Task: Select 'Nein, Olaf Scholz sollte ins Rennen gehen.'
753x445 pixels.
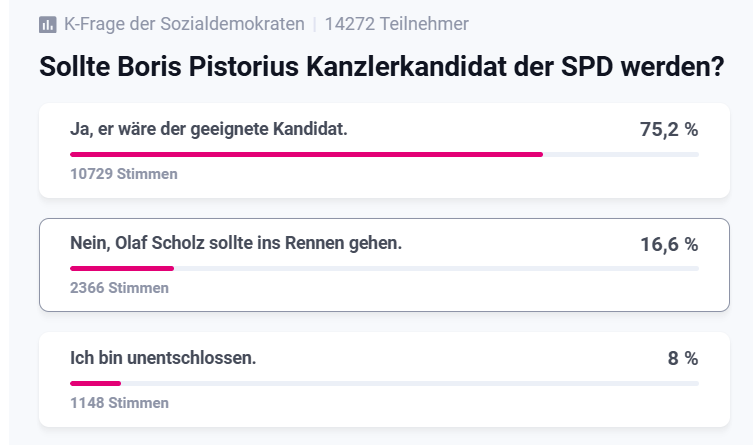Action: pos(236,243)
